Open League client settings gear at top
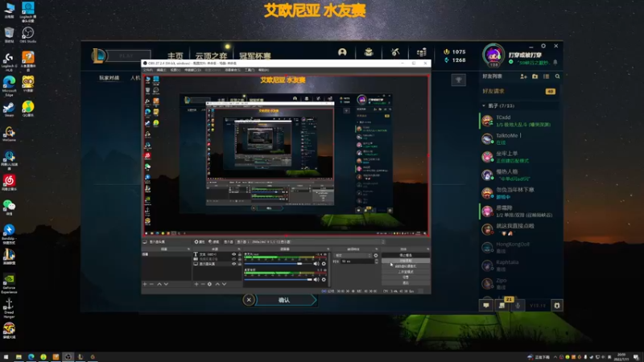The height and width of the screenshot is (362, 644). pos(543,46)
